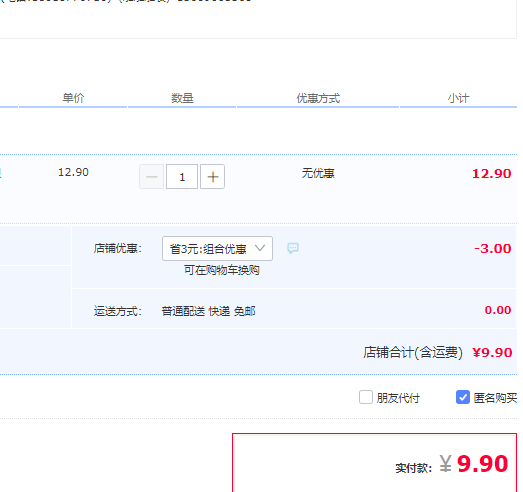
Task: Decrease quantity with the minus button
Action: pos(151,176)
